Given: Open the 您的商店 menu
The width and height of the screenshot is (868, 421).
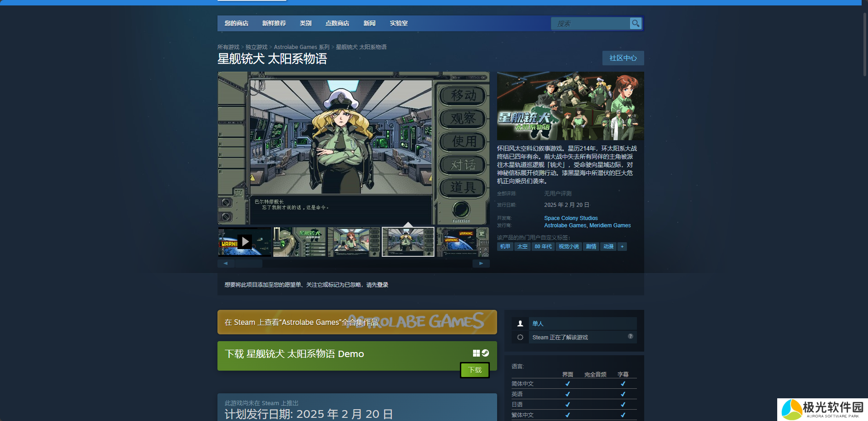Looking at the screenshot, I should tap(236, 23).
